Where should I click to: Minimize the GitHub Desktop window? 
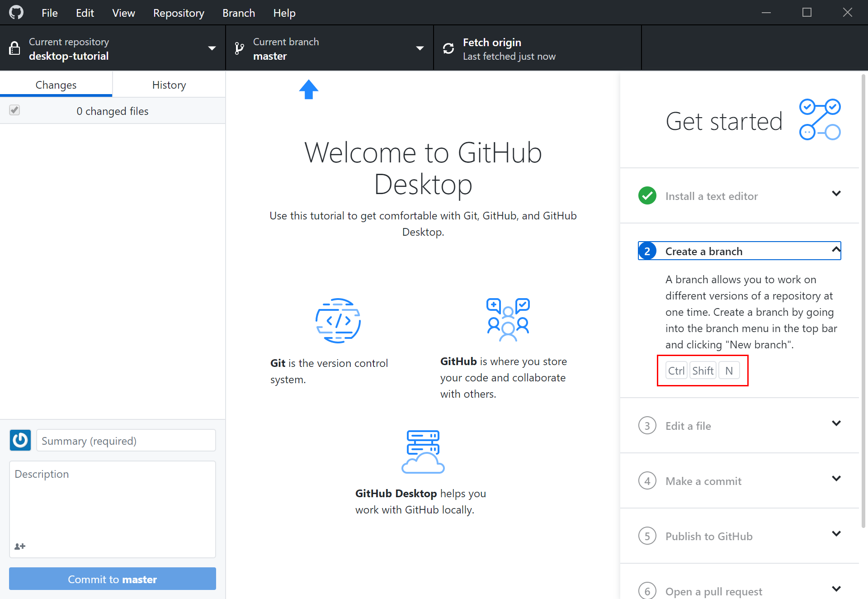(766, 13)
